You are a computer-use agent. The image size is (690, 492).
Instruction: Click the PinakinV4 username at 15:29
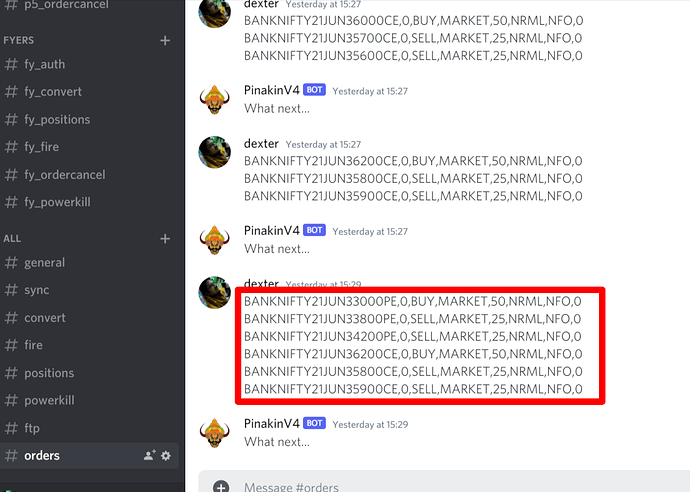[x=272, y=423]
